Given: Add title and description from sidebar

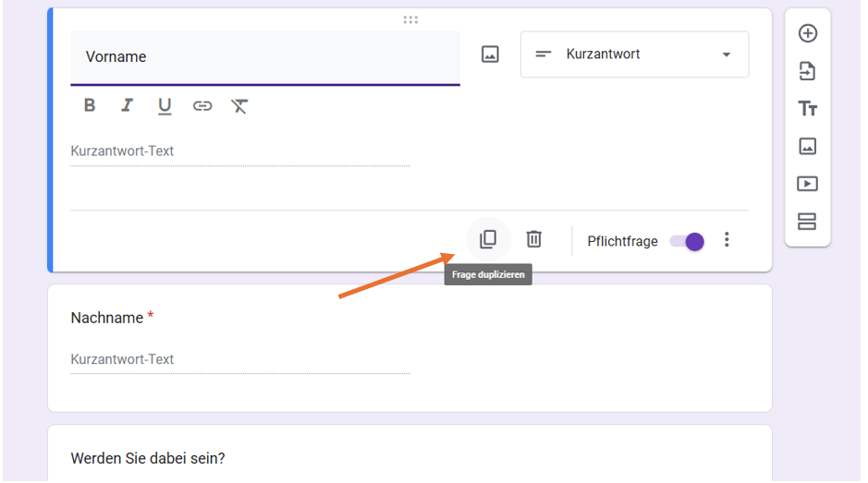Looking at the screenshot, I should pyautogui.click(x=807, y=109).
